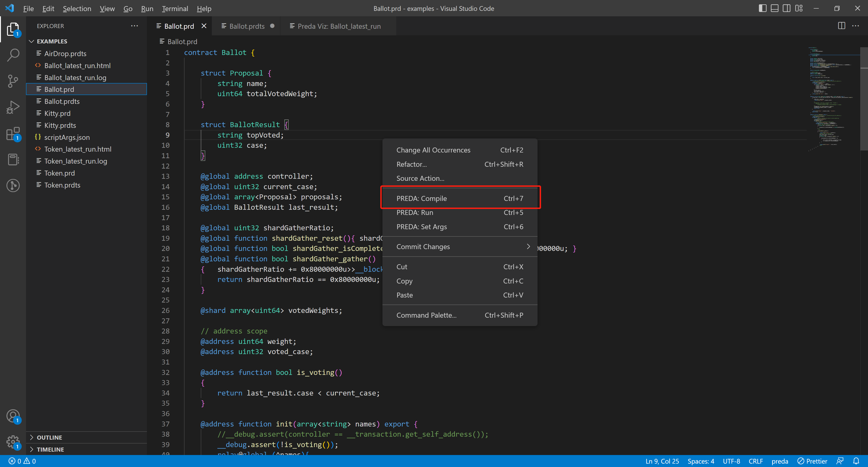Click preda language mode in status bar
The width and height of the screenshot is (868, 467).
click(x=780, y=461)
